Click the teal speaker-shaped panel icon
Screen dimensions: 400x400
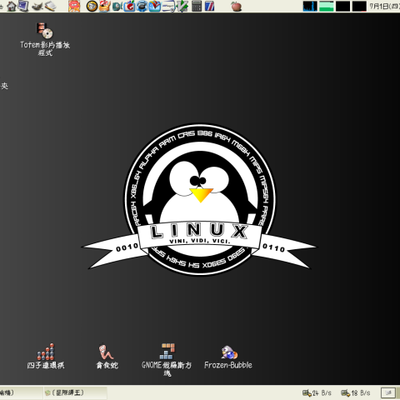tap(117, 6)
